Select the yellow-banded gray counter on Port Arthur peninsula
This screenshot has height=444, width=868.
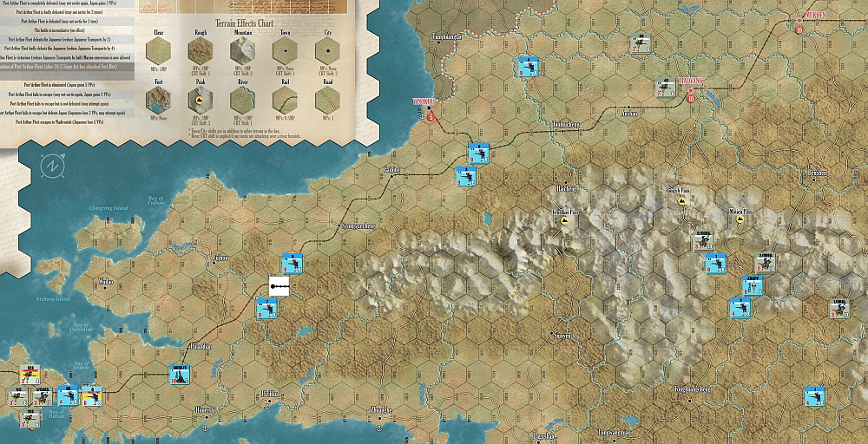click(30, 375)
